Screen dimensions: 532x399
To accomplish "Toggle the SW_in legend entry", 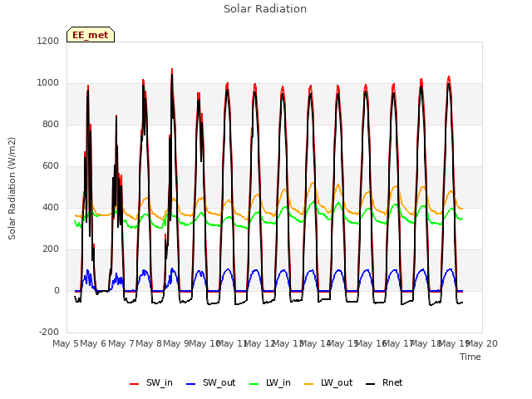I will (x=151, y=383).
